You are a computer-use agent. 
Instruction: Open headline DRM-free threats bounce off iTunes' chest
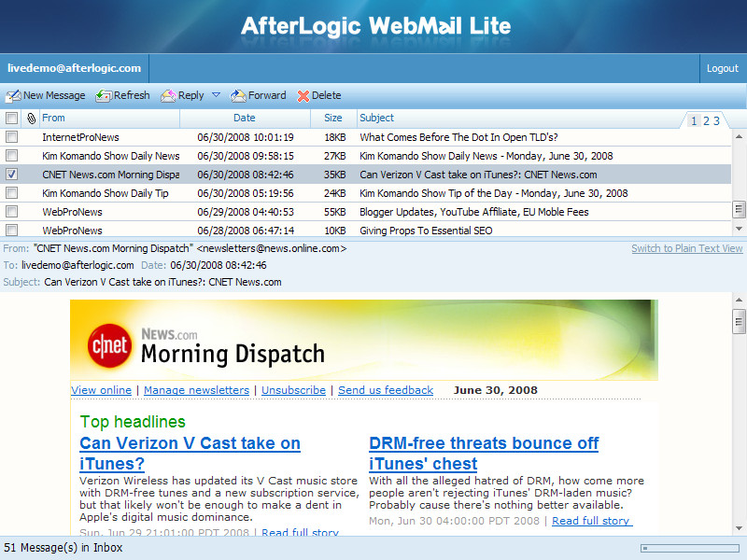coord(484,454)
